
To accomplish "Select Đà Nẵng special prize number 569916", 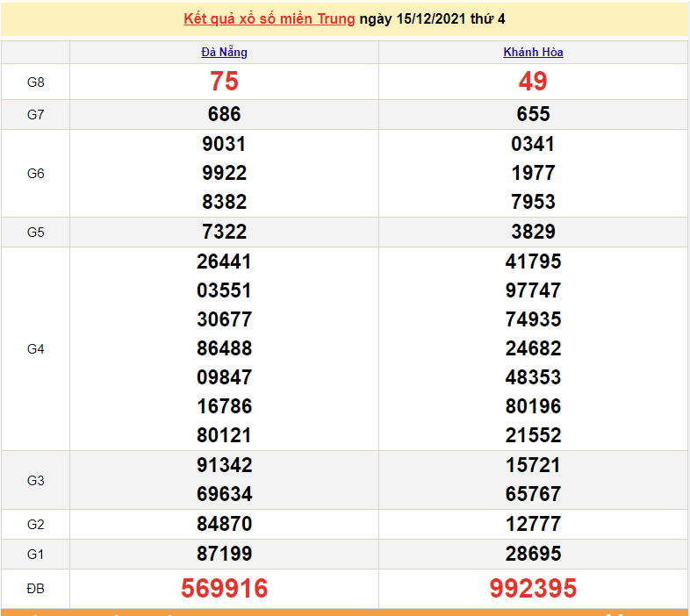I will pyautogui.click(x=224, y=588).
